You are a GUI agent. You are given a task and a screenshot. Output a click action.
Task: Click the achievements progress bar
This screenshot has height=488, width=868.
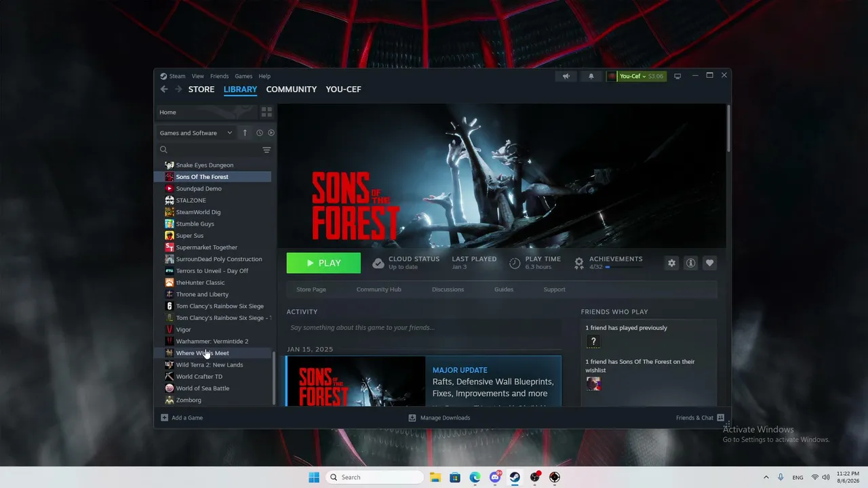point(624,267)
